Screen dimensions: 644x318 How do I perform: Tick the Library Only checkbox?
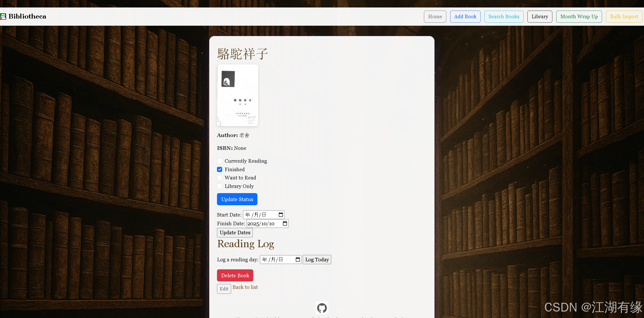220,186
